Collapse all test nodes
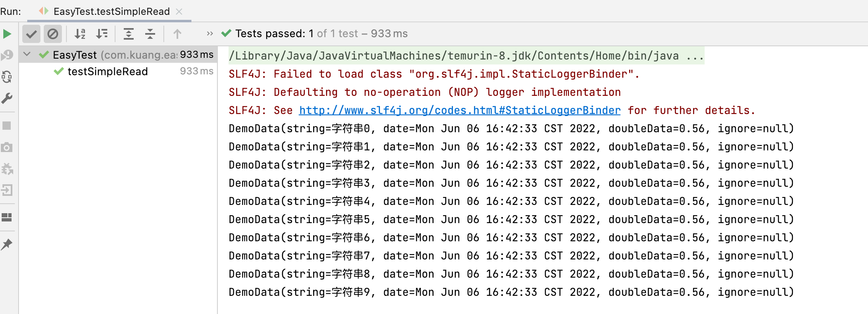 (x=150, y=34)
